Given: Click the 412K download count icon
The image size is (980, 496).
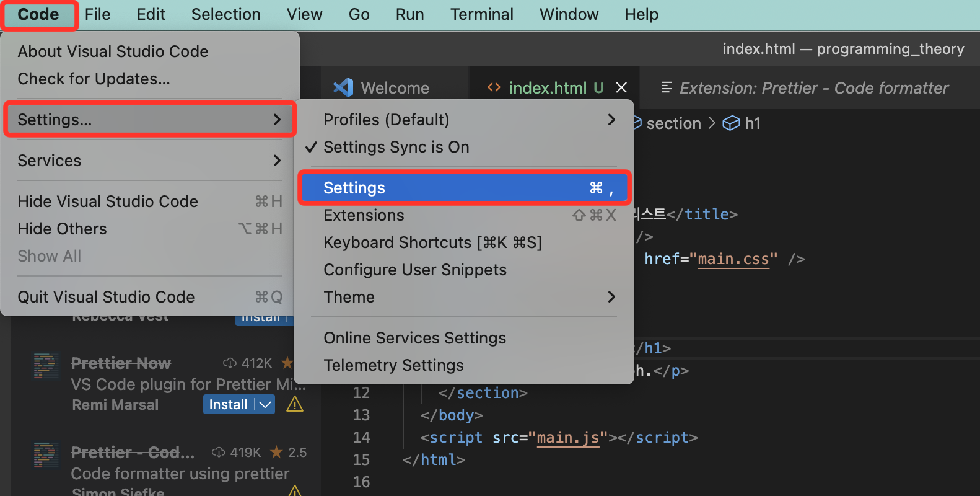Looking at the screenshot, I should pos(230,363).
